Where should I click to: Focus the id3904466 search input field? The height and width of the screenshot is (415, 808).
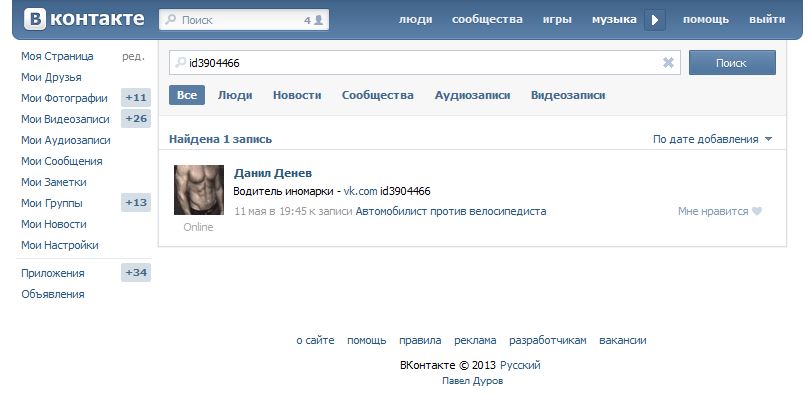tap(425, 63)
